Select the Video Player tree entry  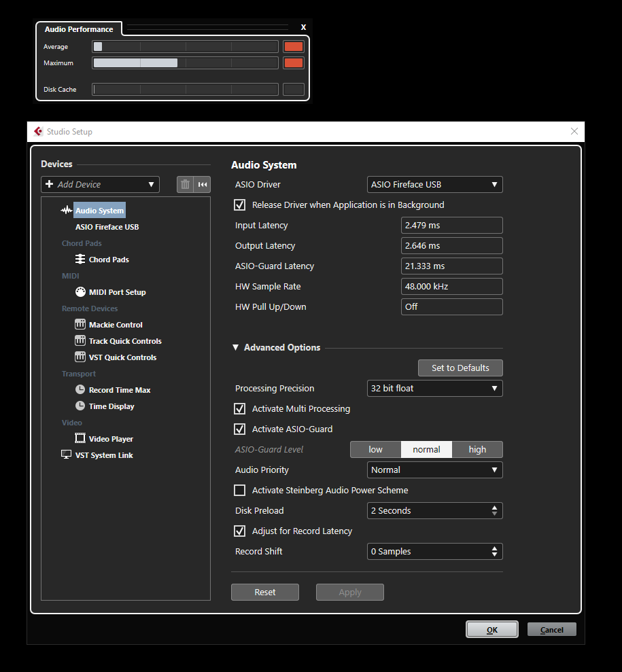(111, 438)
